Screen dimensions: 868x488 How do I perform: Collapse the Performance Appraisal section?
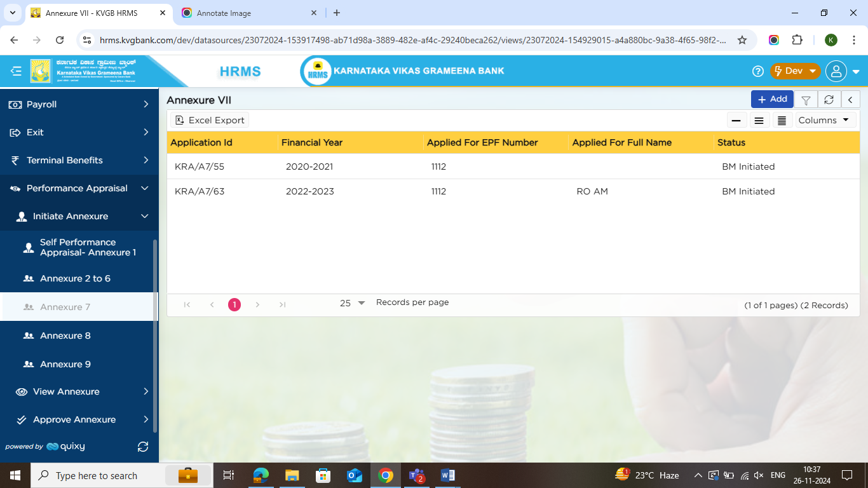pyautogui.click(x=79, y=188)
